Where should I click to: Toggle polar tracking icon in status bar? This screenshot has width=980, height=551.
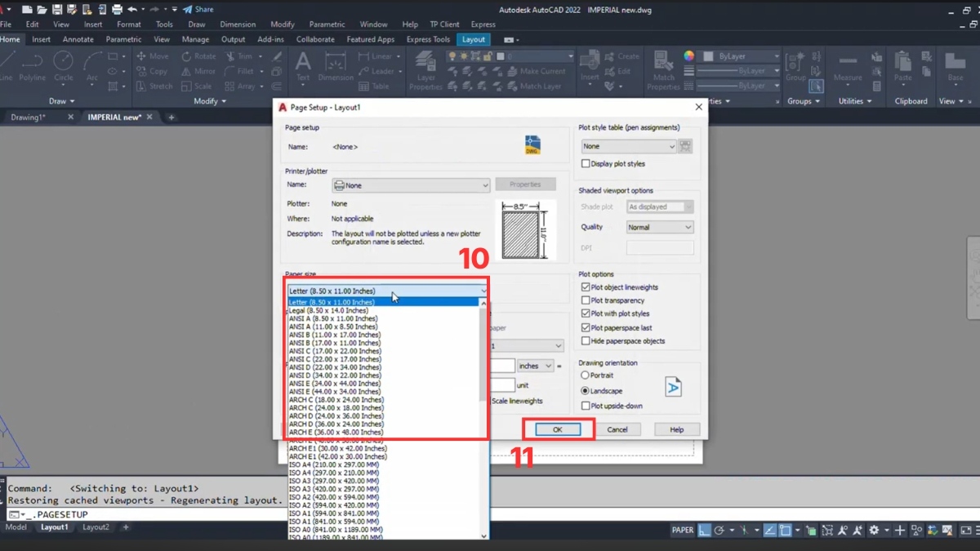click(719, 530)
